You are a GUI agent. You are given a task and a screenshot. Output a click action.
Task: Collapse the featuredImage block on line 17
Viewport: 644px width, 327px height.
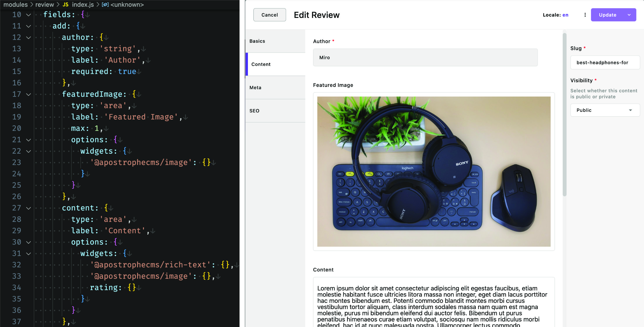[29, 94]
